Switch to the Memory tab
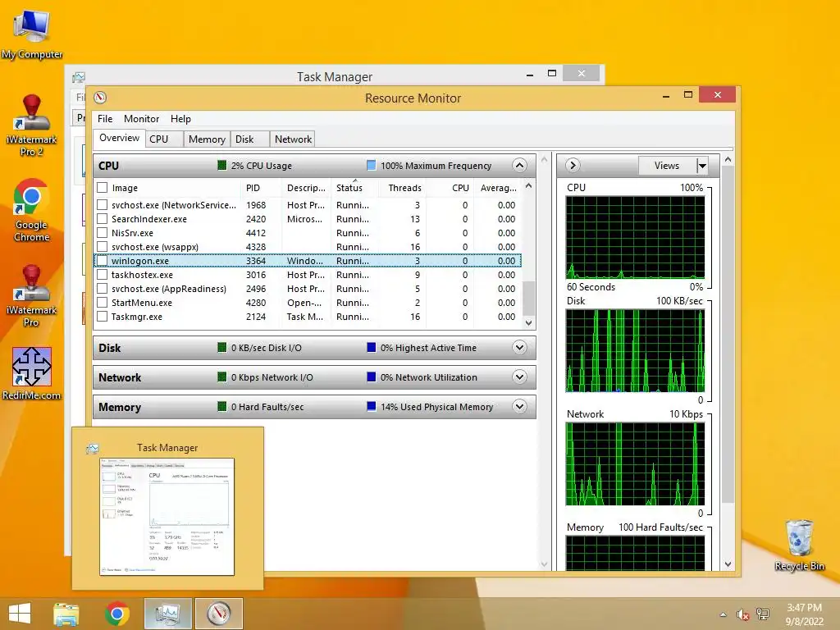The height and width of the screenshot is (630, 840). pyautogui.click(x=207, y=139)
